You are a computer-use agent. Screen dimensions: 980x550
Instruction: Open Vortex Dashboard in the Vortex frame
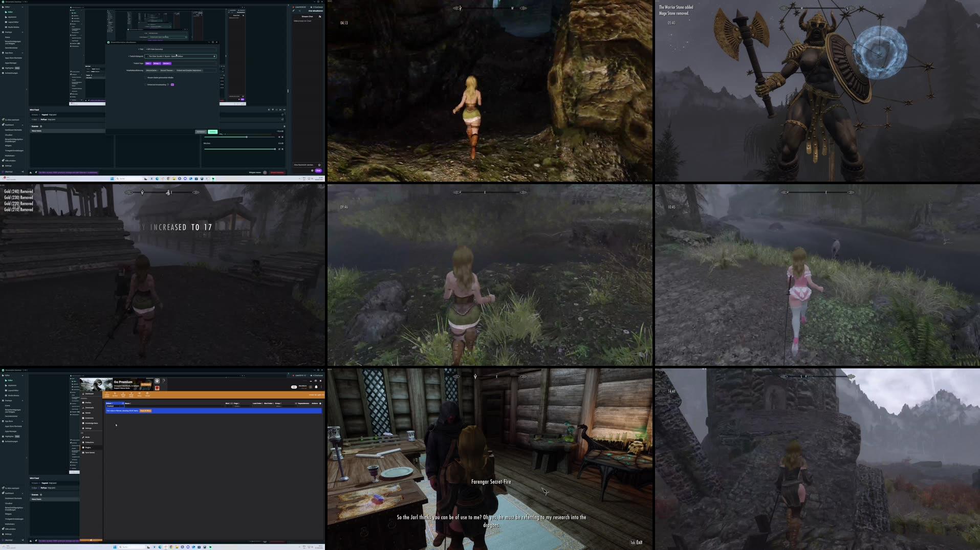89,393
